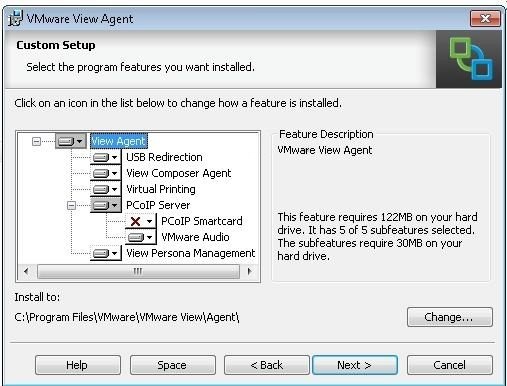Viewport: 507px width, 386px height.
Task: Open the PCoIP Smartcard red X dropdown icon
Action: pos(140,221)
